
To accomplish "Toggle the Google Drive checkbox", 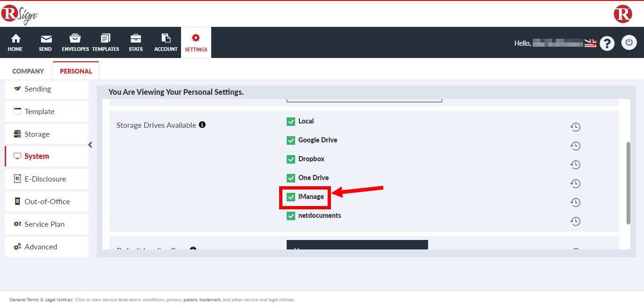I will click(291, 141).
